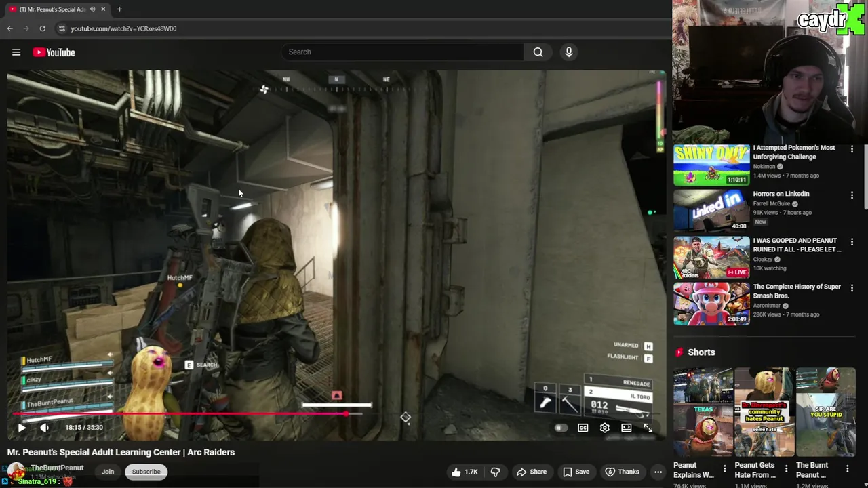Viewport: 868px width, 488px height.
Task: Go back in the browser
Action: tap(9, 28)
